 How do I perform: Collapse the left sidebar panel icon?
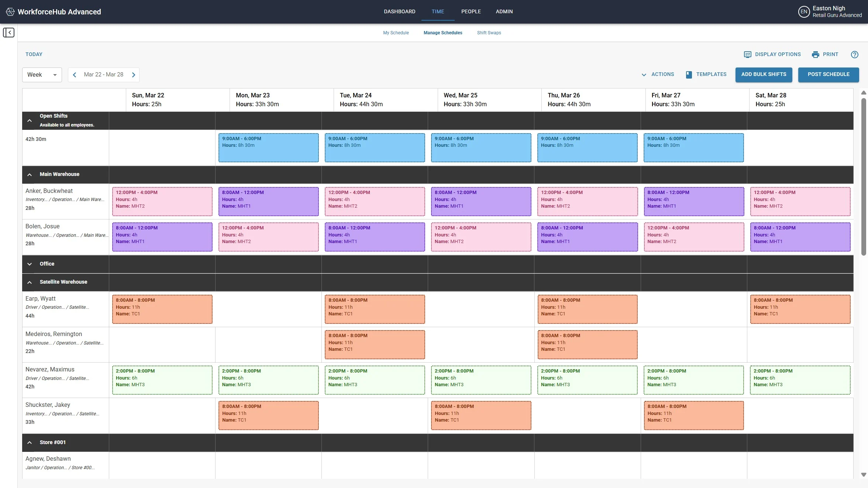tap(9, 32)
